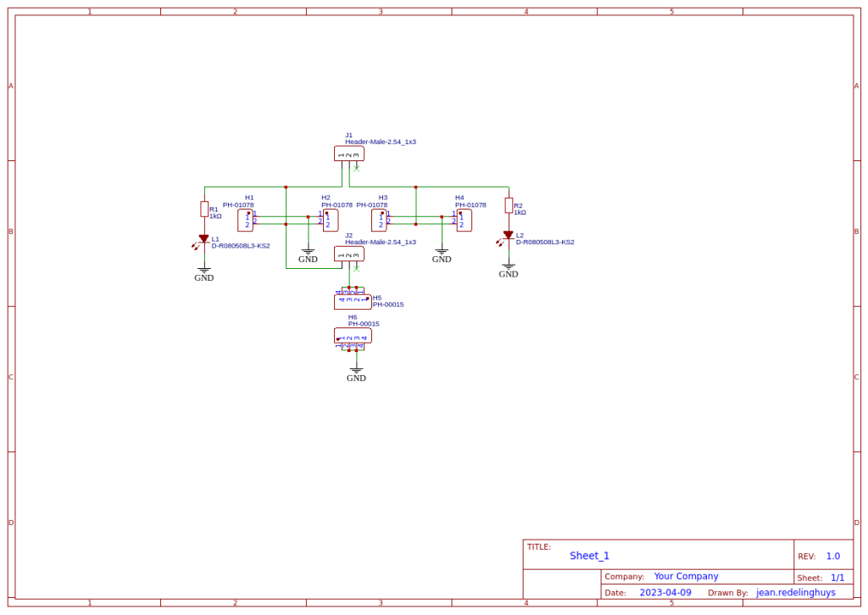The width and height of the screenshot is (868, 615).
Task: Click the REV: field label
Action: [x=807, y=556]
